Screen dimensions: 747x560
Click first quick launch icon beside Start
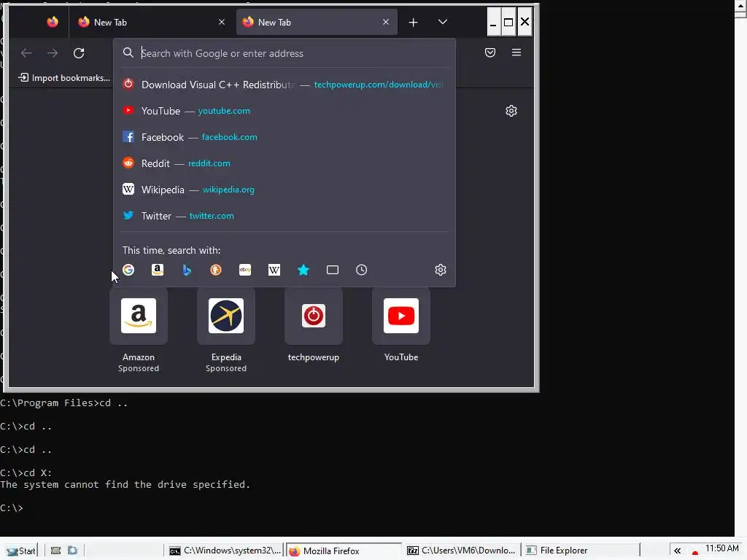pos(55,551)
